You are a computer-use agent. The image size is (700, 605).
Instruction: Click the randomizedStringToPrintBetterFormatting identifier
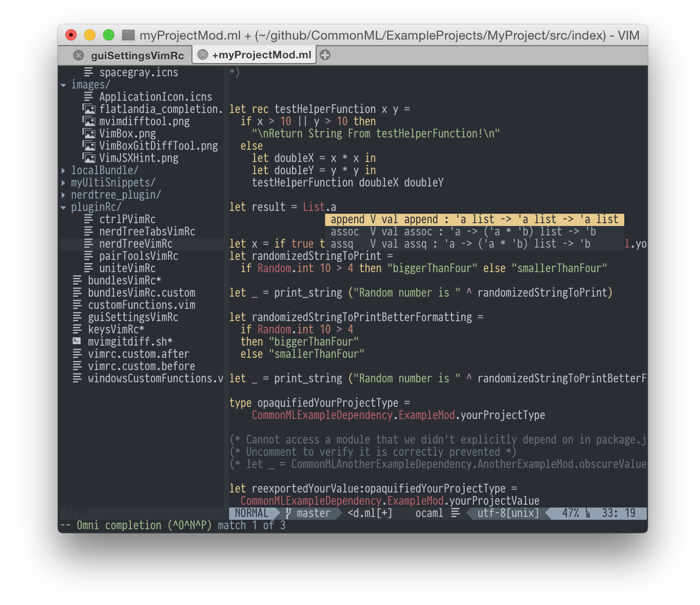pos(362,317)
